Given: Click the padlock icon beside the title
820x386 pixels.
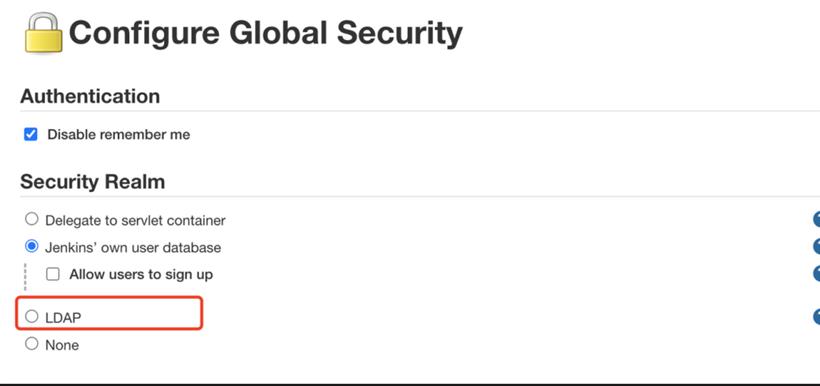Looking at the screenshot, I should (x=44, y=32).
